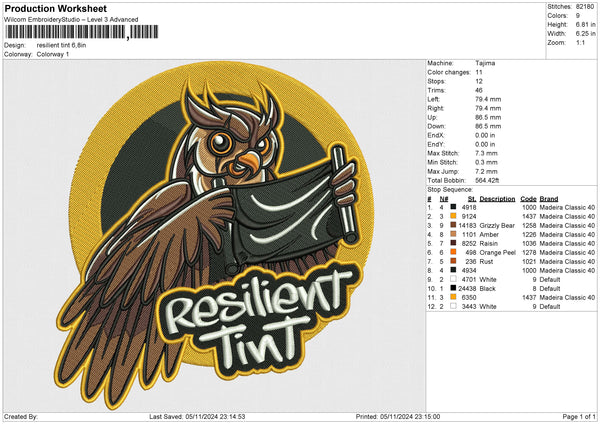Click the 'EndX:' label
Screen dimensions: 600x424
click(436, 135)
